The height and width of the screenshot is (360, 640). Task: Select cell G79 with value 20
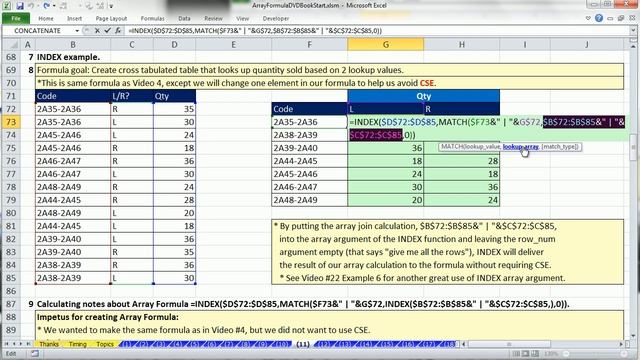click(385, 200)
